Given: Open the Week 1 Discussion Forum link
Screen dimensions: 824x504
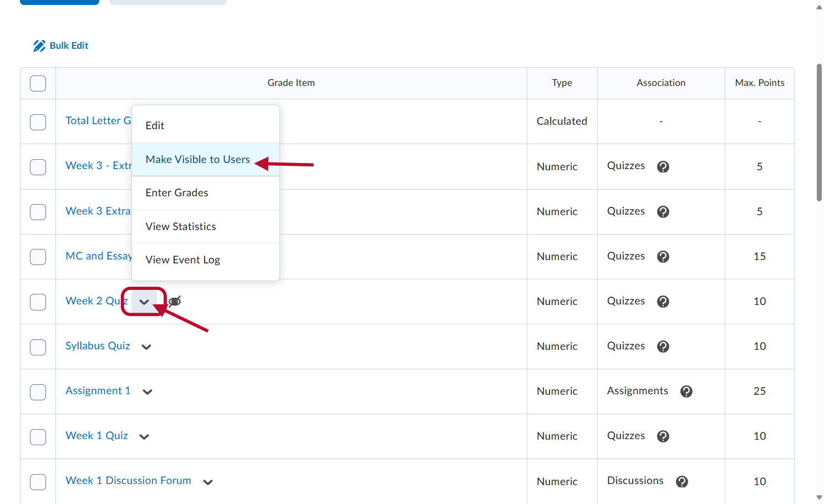Looking at the screenshot, I should (128, 481).
